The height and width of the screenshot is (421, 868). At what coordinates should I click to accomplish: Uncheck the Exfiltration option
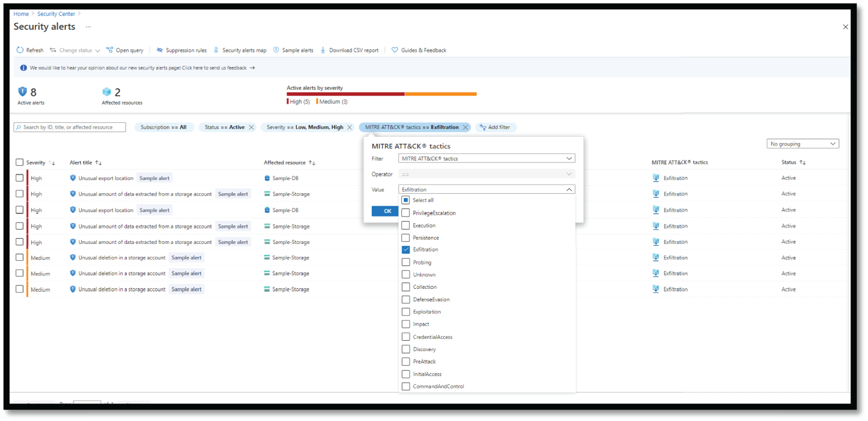point(405,249)
